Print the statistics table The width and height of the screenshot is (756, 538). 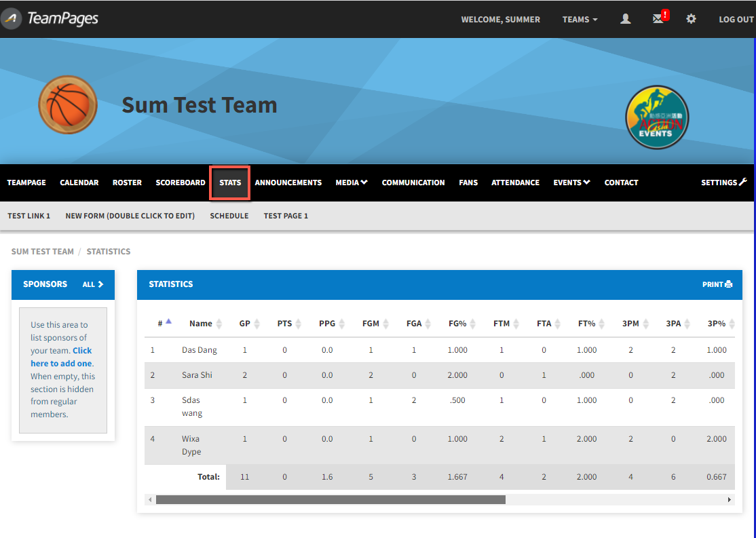click(x=717, y=284)
